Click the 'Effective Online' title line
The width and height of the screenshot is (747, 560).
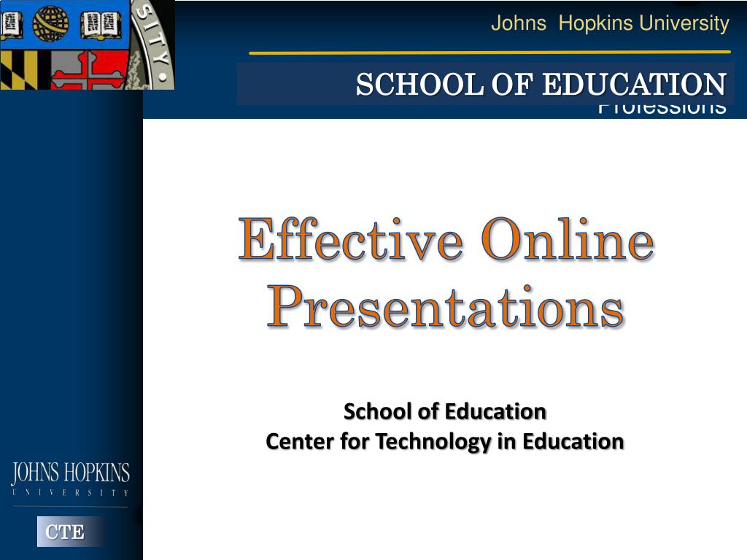(446, 239)
